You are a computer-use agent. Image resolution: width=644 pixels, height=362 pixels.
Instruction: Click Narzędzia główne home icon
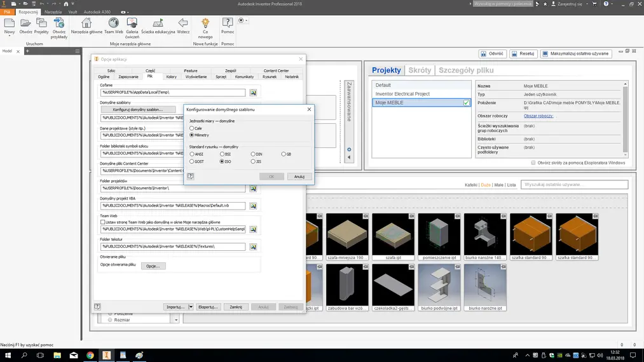click(x=86, y=24)
